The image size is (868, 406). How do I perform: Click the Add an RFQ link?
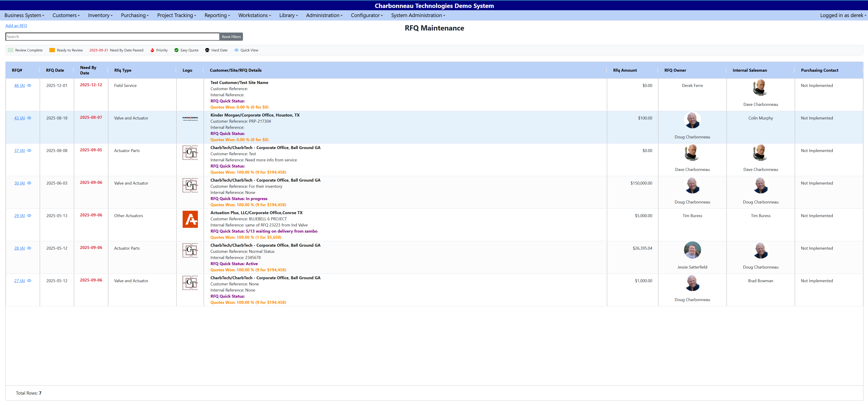tap(16, 25)
